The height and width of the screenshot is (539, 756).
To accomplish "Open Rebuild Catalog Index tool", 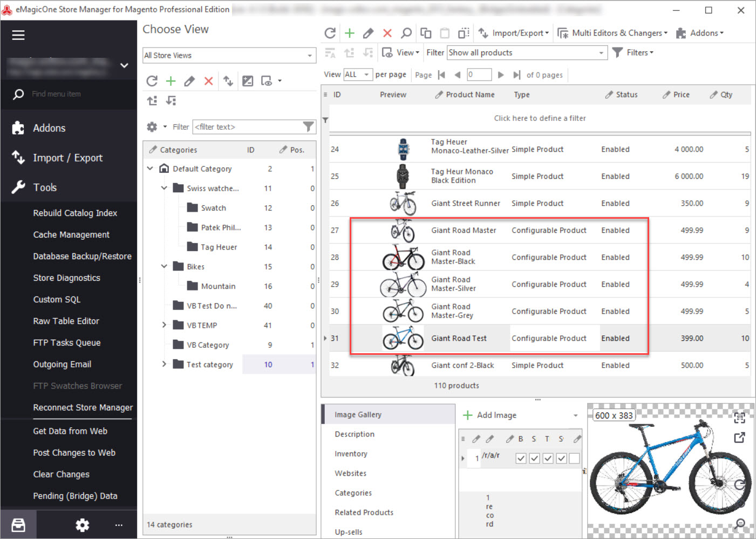I will pos(75,213).
